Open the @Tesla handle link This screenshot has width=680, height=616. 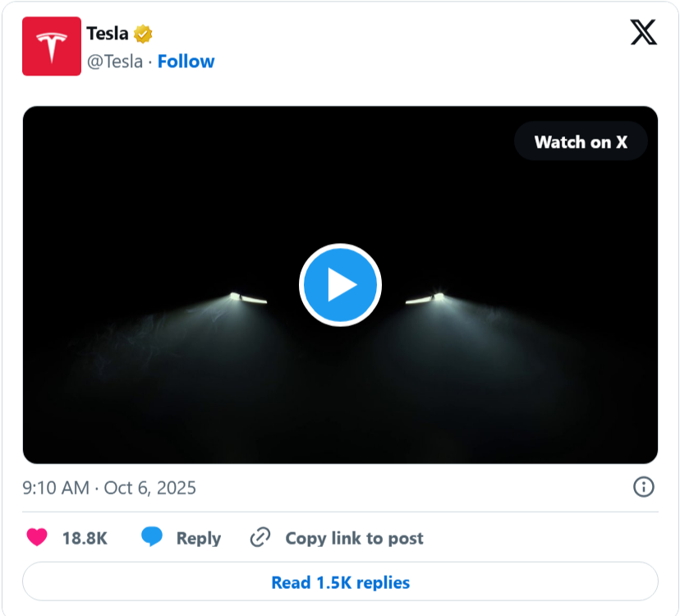tap(115, 62)
